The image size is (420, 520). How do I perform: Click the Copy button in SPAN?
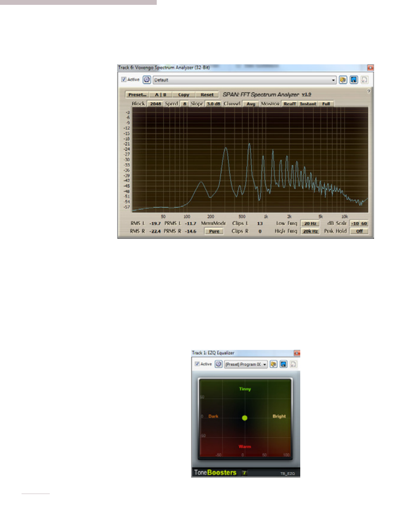click(184, 94)
